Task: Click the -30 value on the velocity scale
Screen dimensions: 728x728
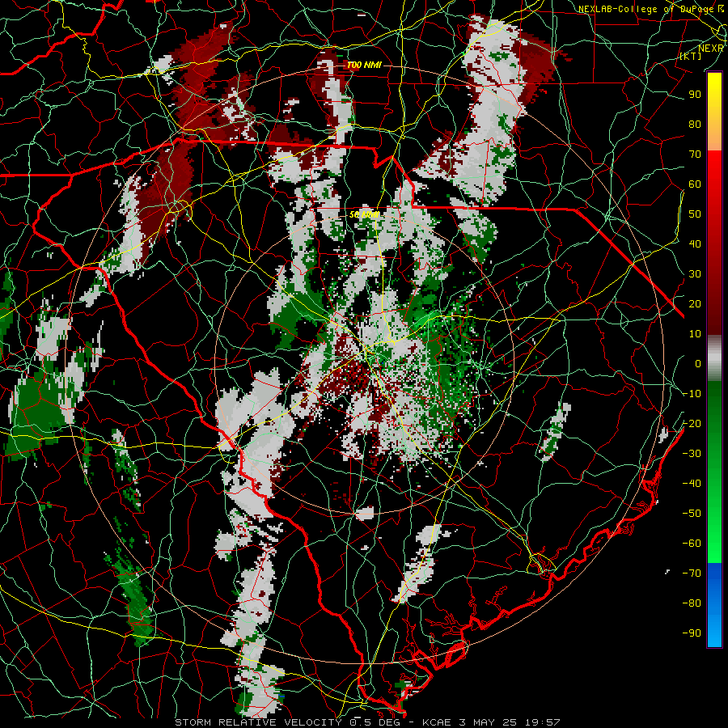Action: click(692, 454)
